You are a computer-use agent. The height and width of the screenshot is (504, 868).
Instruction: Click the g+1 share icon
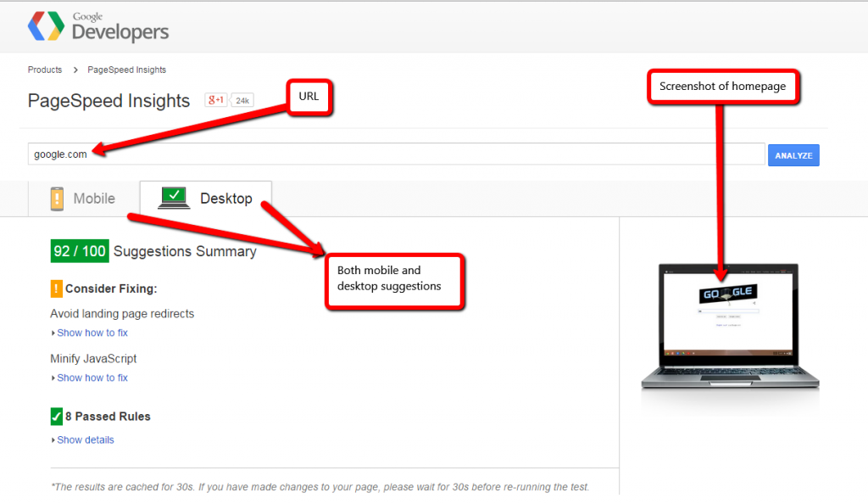(x=214, y=99)
